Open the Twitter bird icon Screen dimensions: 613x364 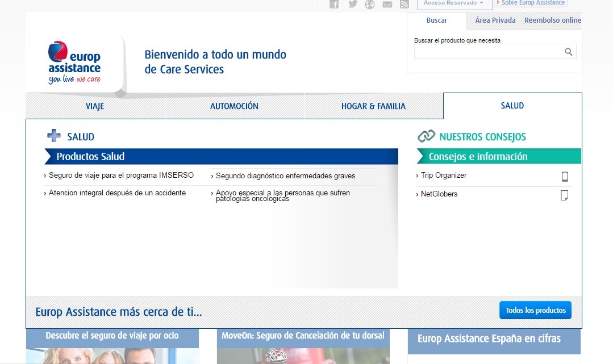(x=353, y=4)
